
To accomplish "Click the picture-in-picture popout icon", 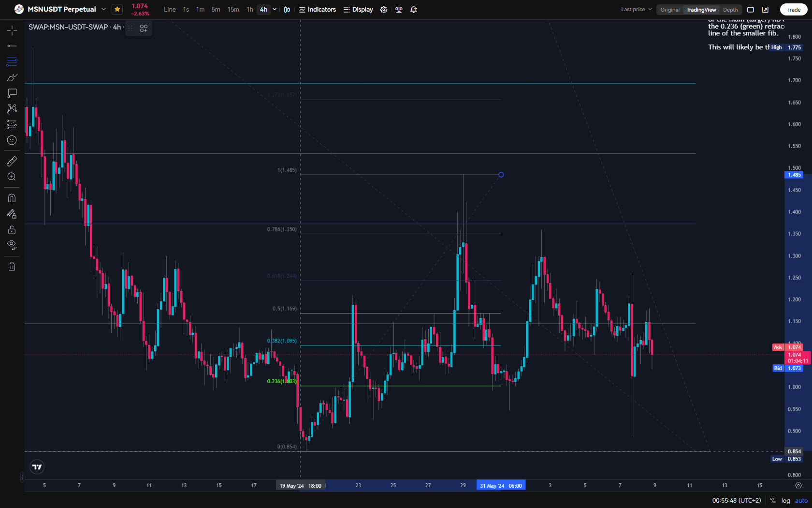I will tap(766, 10).
